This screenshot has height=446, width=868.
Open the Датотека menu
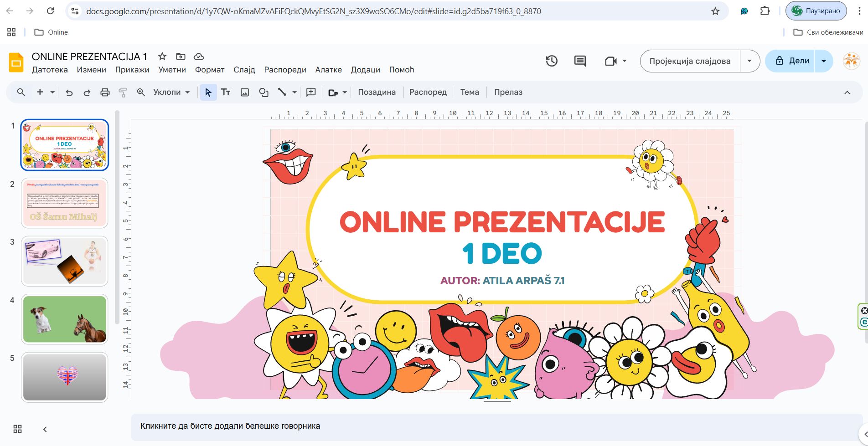click(50, 70)
